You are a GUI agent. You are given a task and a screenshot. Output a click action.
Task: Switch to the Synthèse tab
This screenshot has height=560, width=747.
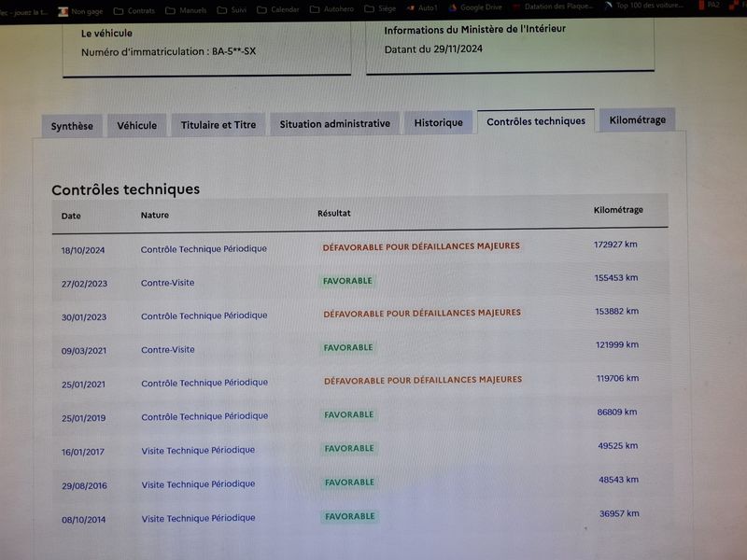(x=72, y=126)
